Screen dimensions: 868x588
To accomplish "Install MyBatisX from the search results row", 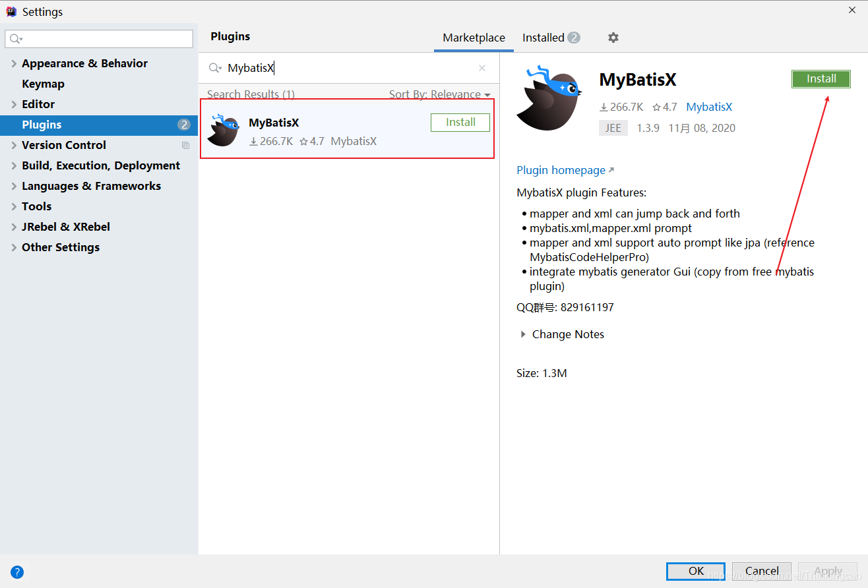I will coord(460,123).
